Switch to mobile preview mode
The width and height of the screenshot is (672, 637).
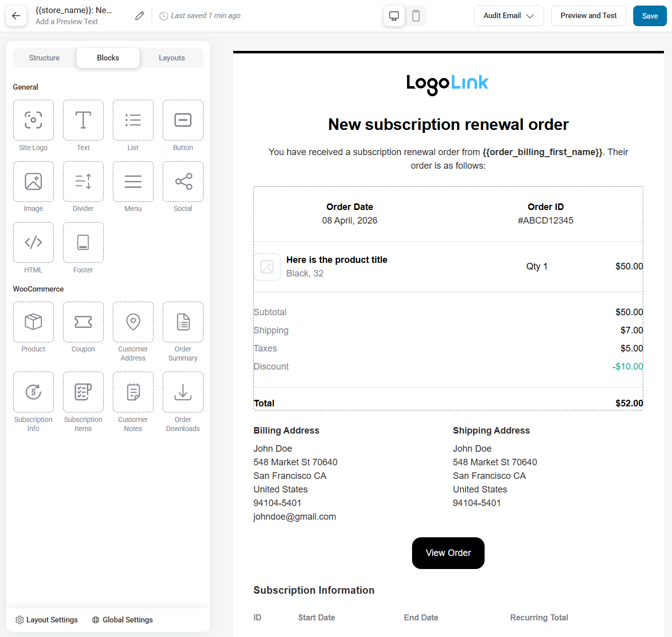point(416,16)
